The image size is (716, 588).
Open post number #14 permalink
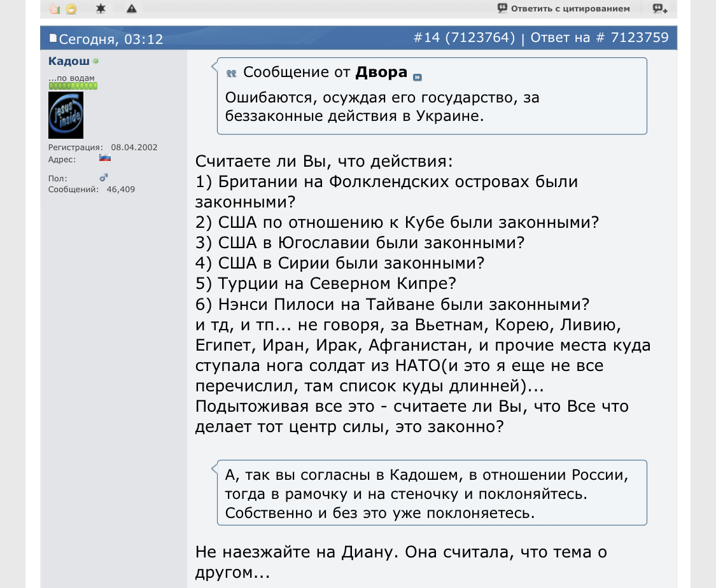point(426,38)
